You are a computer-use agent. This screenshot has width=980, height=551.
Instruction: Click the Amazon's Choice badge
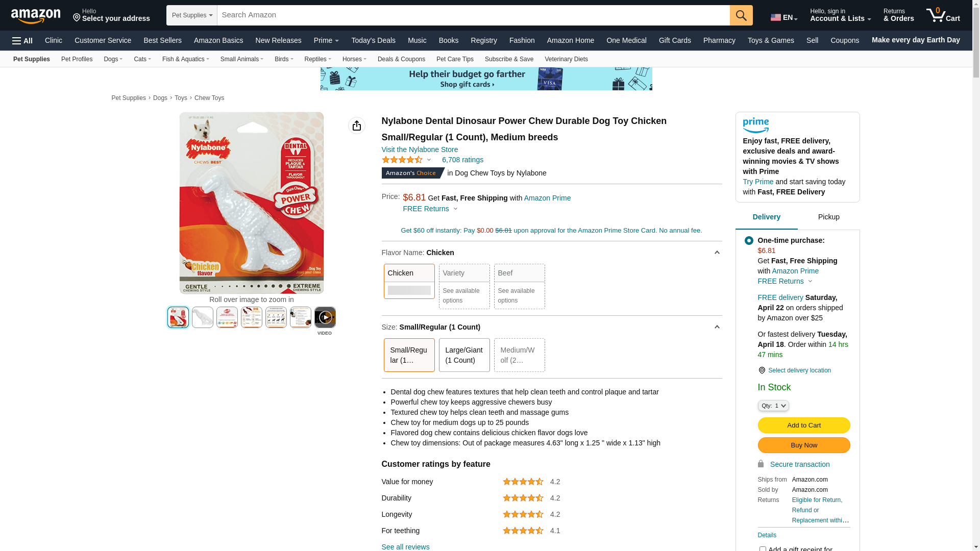coord(413,173)
